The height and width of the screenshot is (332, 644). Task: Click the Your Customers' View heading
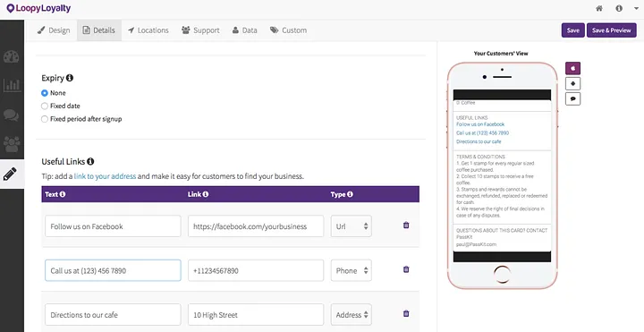pos(501,54)
